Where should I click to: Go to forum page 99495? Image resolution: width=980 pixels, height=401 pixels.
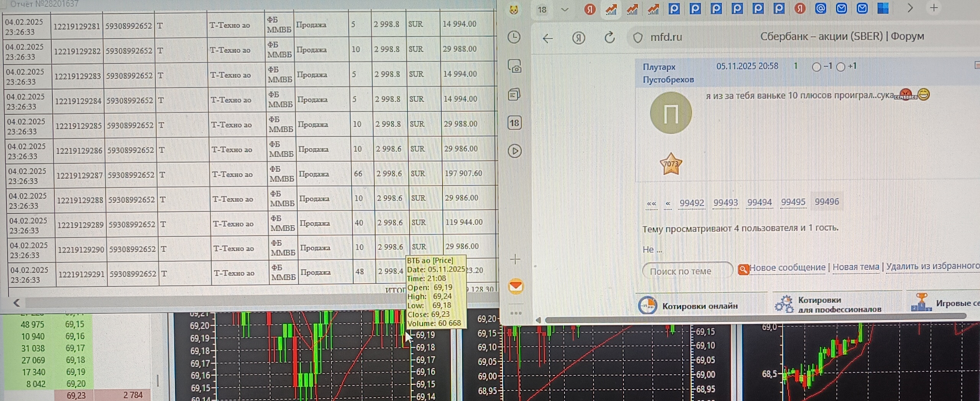793,202
